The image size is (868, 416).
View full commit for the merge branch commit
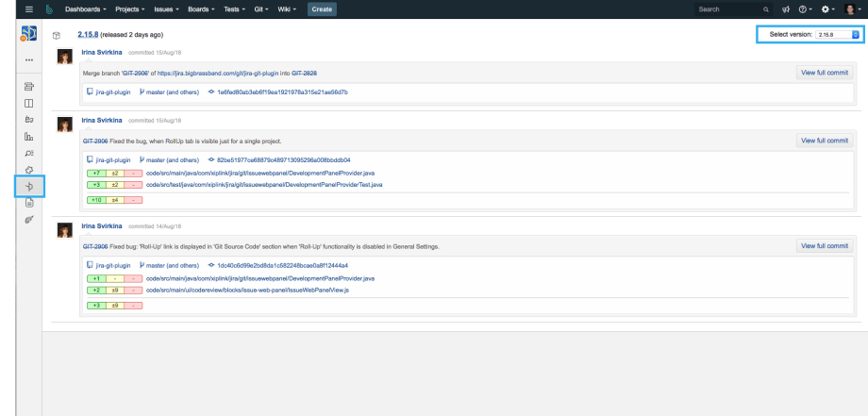[825, 72]
